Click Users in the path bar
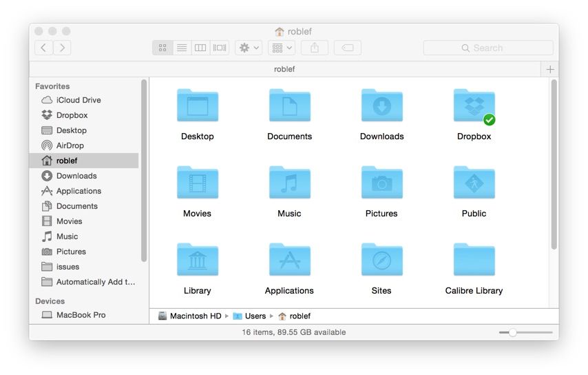 (x=255, y=316)
